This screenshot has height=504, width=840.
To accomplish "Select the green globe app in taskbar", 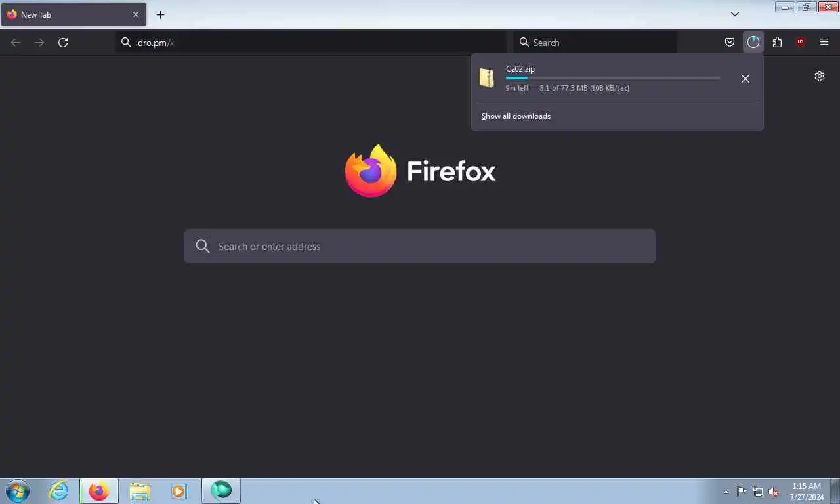I will tap(221, 490).
